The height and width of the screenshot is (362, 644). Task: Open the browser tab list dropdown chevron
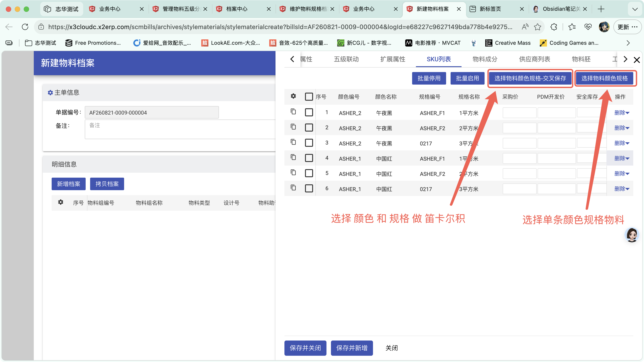click(x=635, y=9)
